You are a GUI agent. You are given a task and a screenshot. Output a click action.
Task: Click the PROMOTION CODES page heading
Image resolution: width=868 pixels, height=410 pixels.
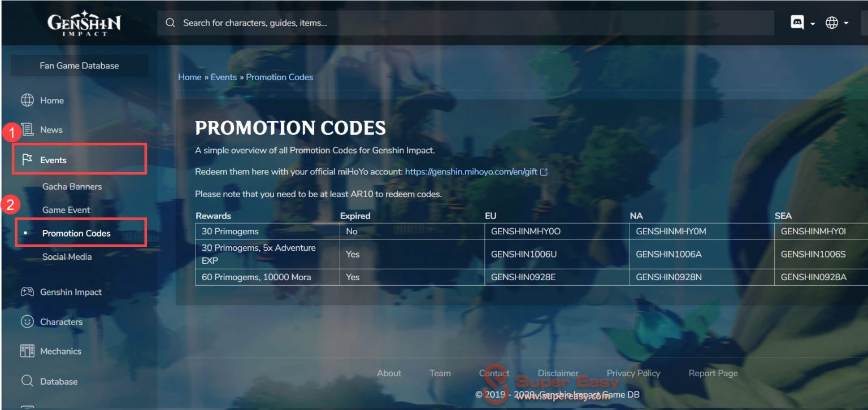coord(290,128)
